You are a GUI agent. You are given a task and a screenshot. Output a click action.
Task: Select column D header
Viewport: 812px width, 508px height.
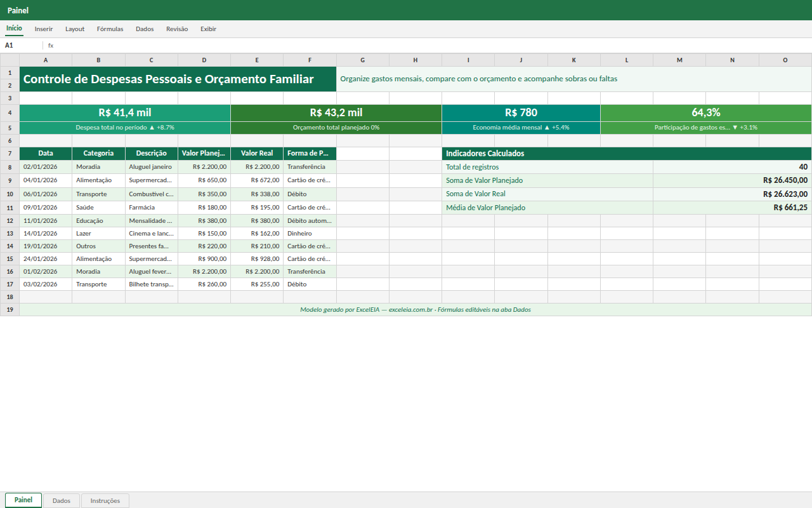coord(204,60)
